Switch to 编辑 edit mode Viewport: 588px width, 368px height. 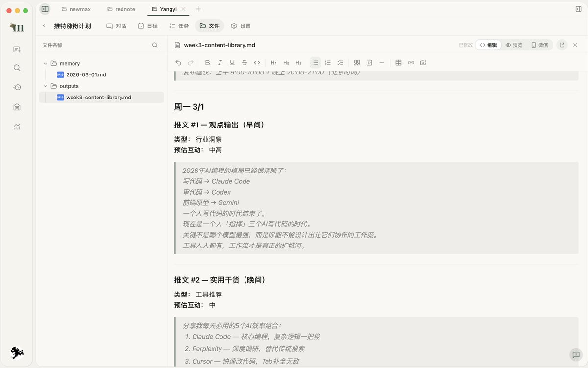tap(488, 45)
